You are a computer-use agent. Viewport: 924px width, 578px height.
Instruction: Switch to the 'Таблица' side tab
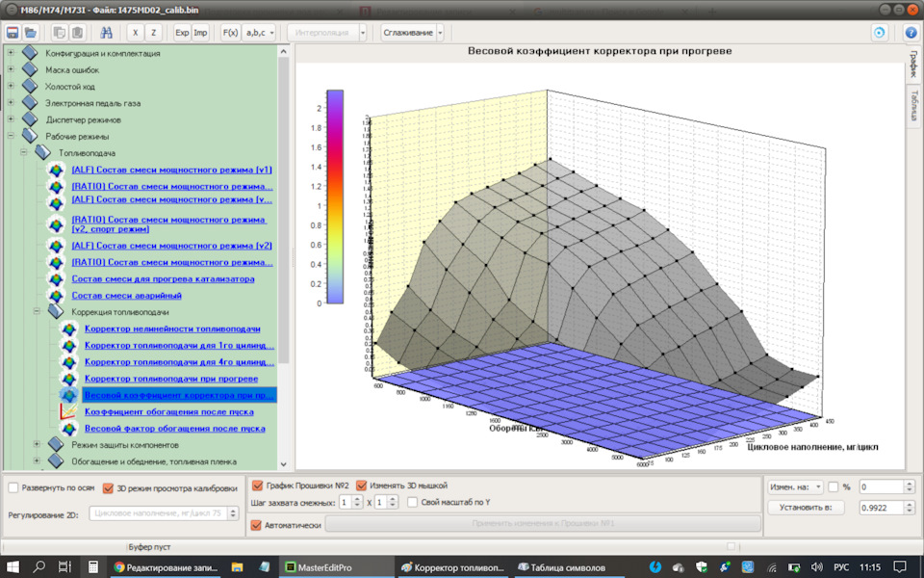coord(912,105)
